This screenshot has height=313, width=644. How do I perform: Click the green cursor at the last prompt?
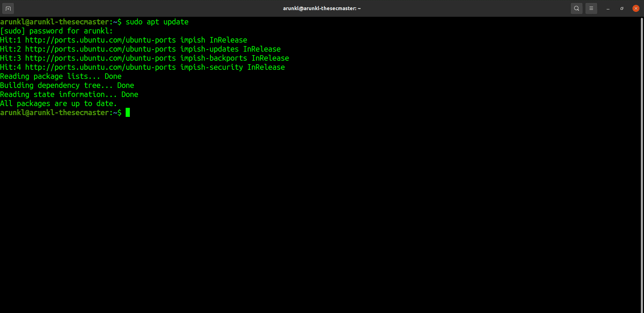[x=128, y=112]
